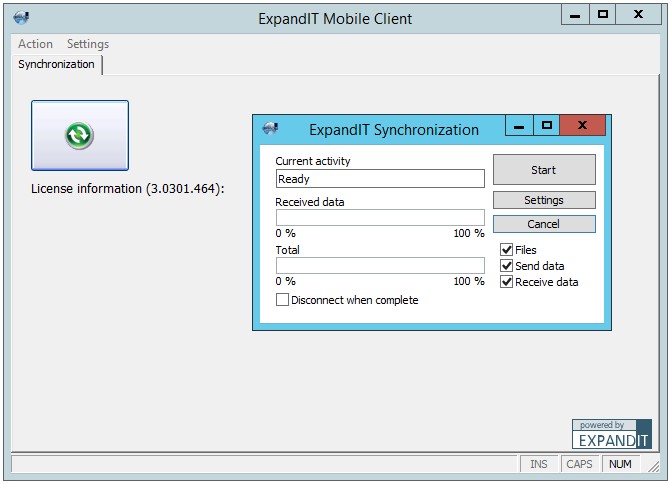Open the Settings menu in menu bar
Image resolution: width=672 pixels, height=484 pixels.
88,44
